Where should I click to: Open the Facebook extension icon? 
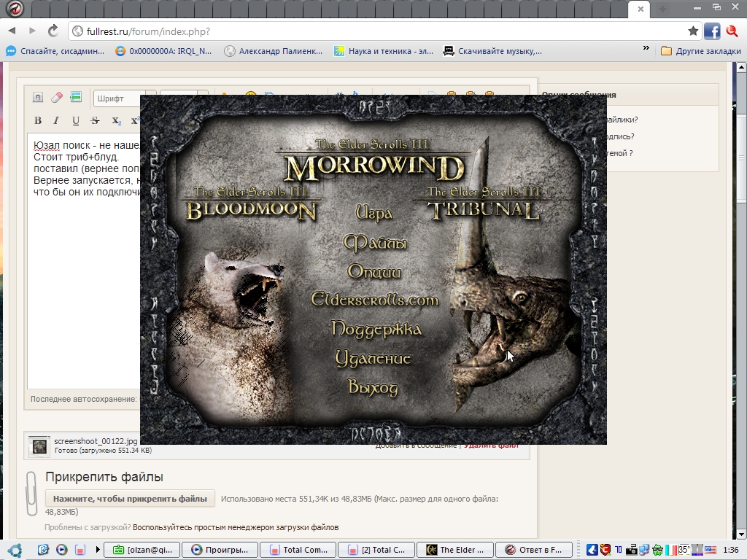(x=711, y=31)
